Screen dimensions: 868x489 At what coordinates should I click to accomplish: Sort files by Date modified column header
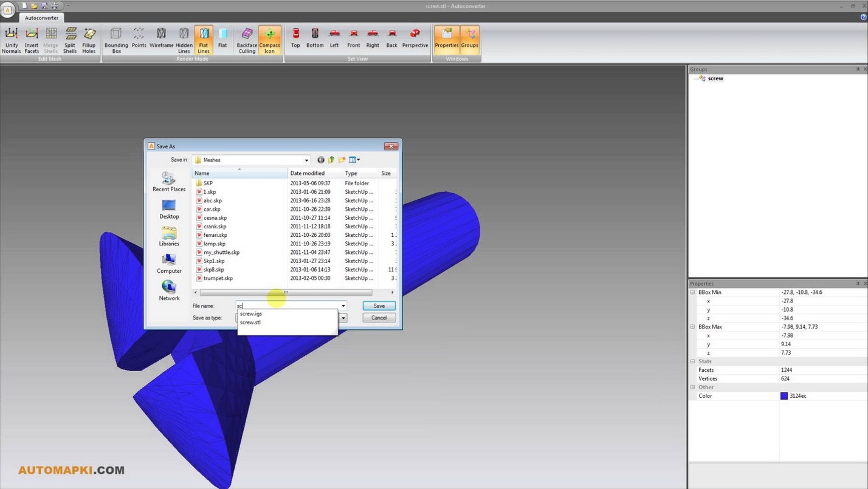[x=315, y=173]
